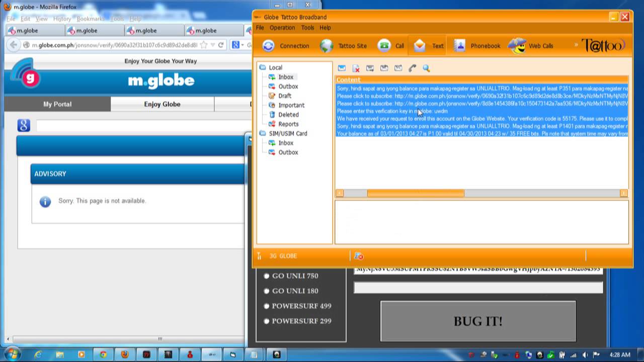This screenshot has width=644, height=362.
Task: Click the empty input field above BUG IT!
Action: click(x=478, y=288)
